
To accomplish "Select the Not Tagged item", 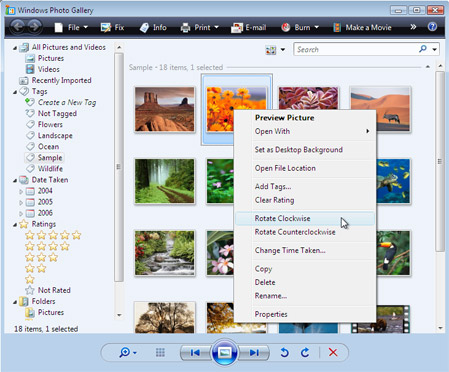I will [x=57, y=113].
